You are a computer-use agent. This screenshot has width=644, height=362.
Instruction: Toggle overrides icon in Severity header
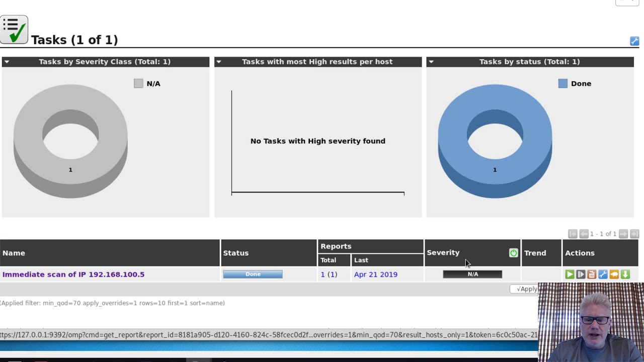[513, 253]
